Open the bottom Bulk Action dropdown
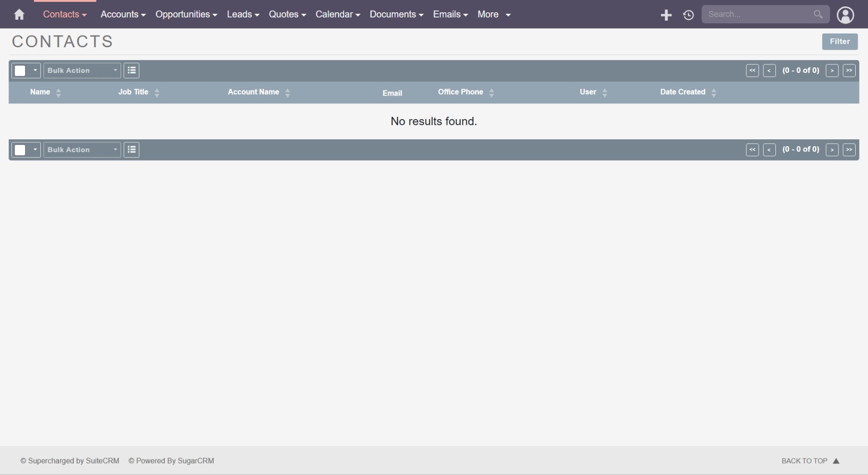This screenshot has width=868, height=475. 82,150
